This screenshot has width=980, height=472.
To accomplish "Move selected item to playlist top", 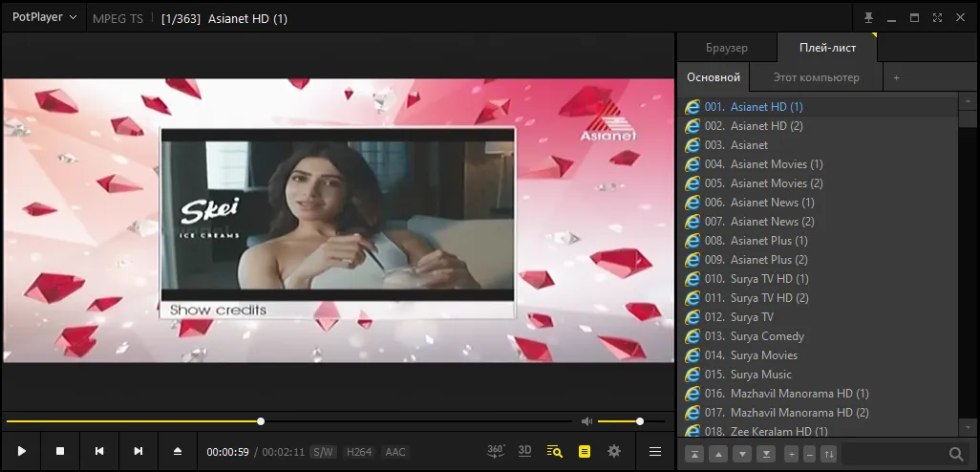I will pyautogui.click(x=694, y=454).
